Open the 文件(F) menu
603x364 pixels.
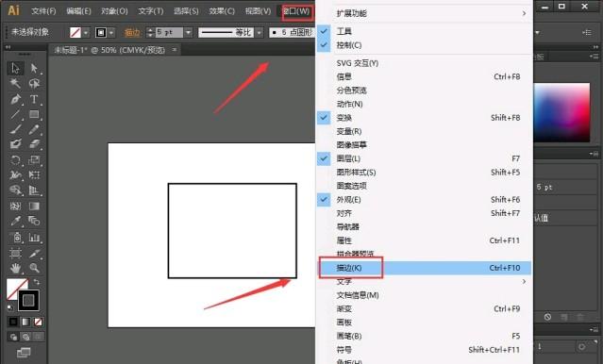click(43, 11)
